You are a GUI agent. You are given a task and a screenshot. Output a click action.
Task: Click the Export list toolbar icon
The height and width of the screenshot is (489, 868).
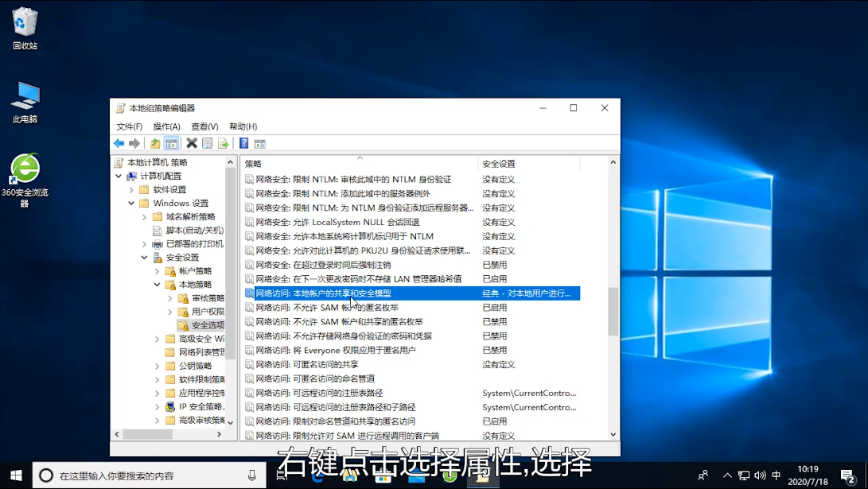224,144
